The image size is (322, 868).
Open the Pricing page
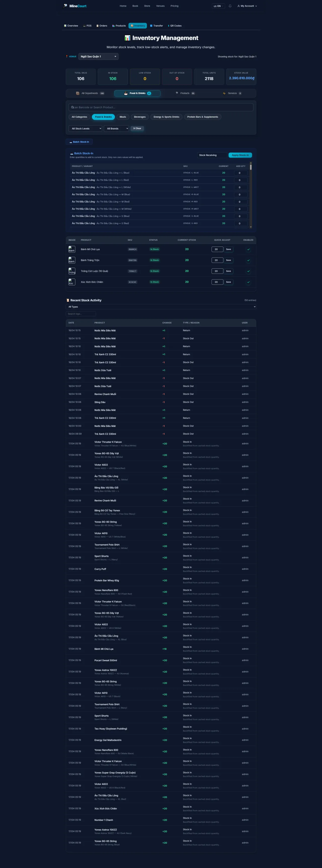click(x=174, y=6)
